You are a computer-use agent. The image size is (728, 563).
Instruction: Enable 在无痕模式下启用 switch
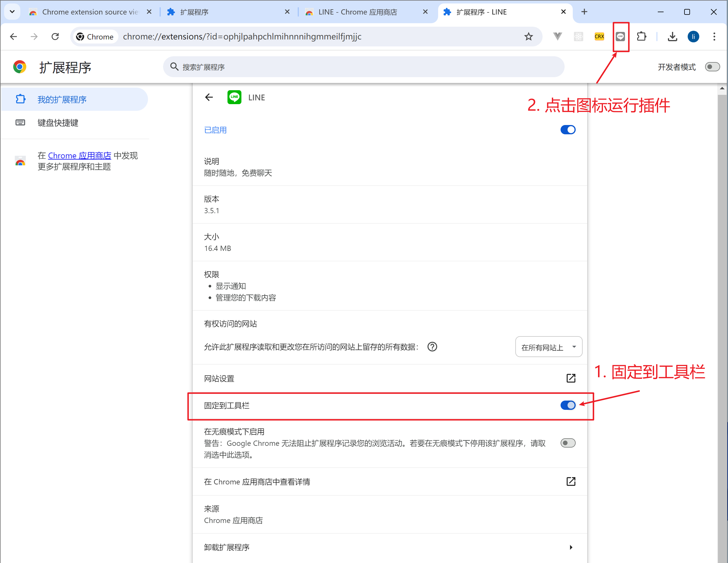(568, 443)
